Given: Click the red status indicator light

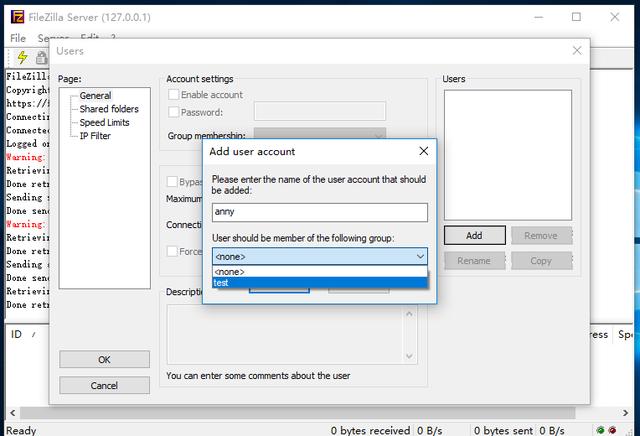Looking at the screenshot, I should (x=612, y=430).
